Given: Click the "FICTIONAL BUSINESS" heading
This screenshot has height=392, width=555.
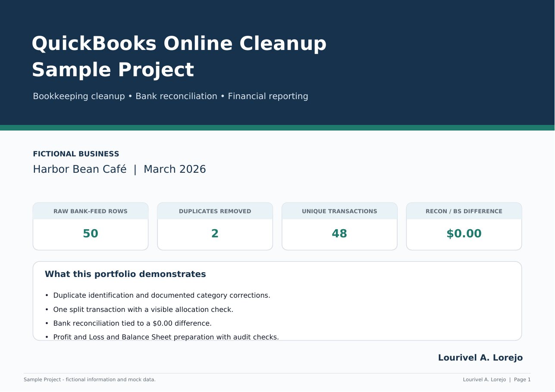Looking at the screenshot, I should [x=76, y=154].
